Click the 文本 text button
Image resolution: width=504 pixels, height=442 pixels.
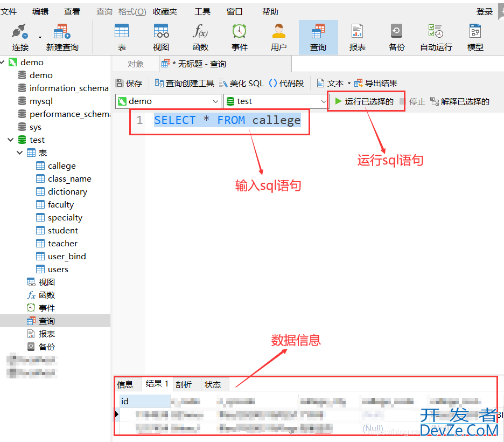click(x=330, y=84)
